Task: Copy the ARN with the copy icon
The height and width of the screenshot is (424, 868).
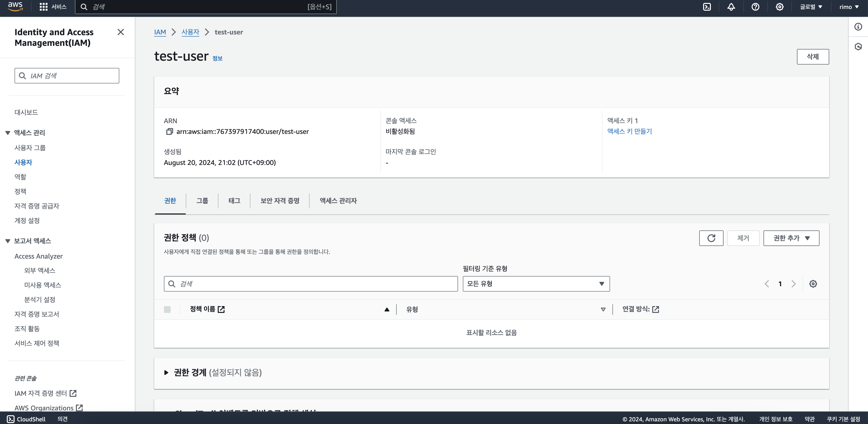Action: (169, 131)
